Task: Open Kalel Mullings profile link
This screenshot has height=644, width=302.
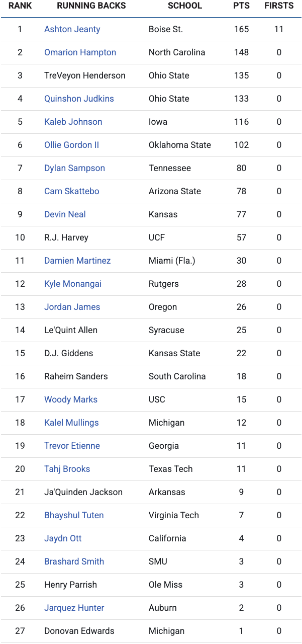Action: click(71, 423)
